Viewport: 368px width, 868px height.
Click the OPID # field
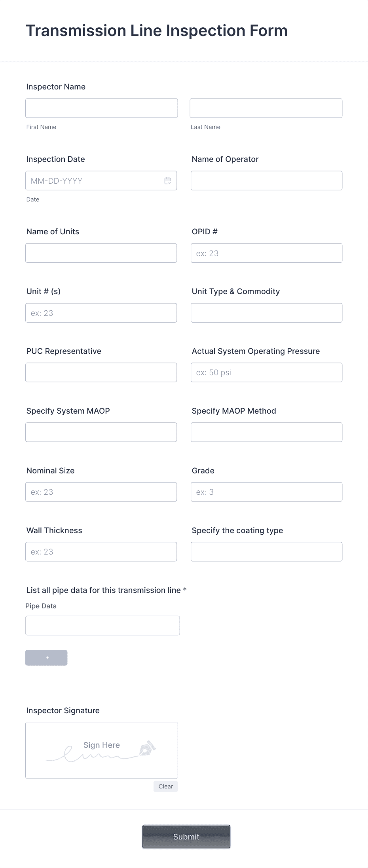click(x=266, y=253)
